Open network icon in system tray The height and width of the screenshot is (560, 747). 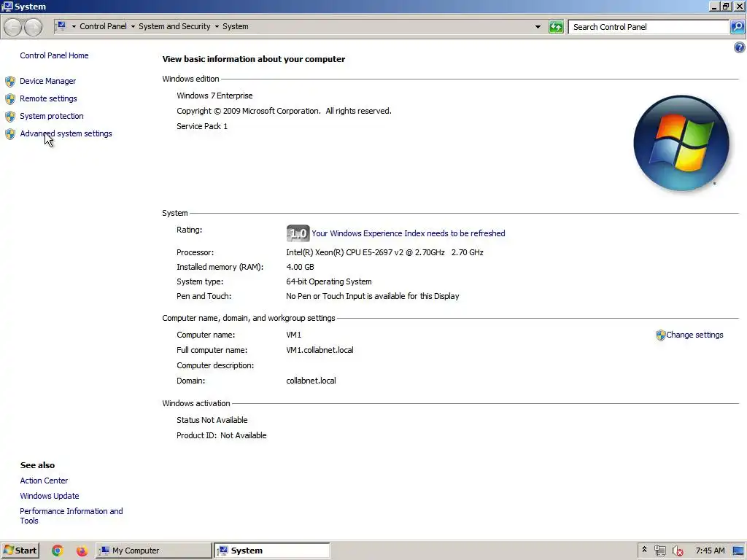pos(659,551)
